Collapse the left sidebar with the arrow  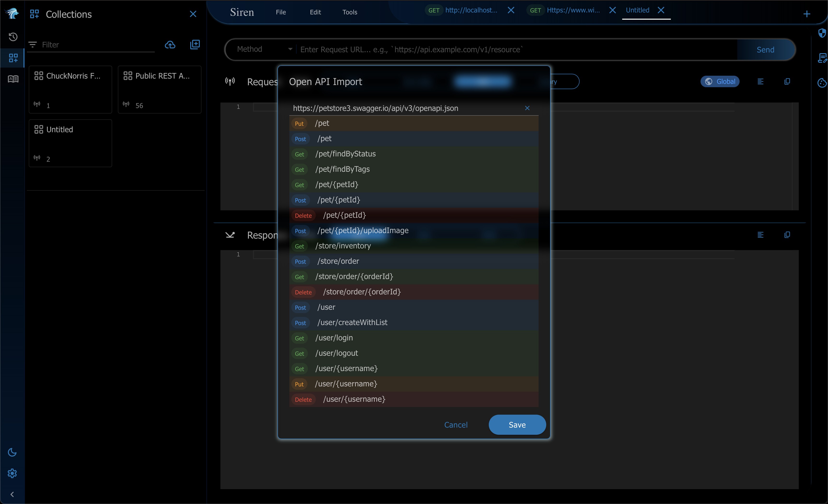pos(12,494)
